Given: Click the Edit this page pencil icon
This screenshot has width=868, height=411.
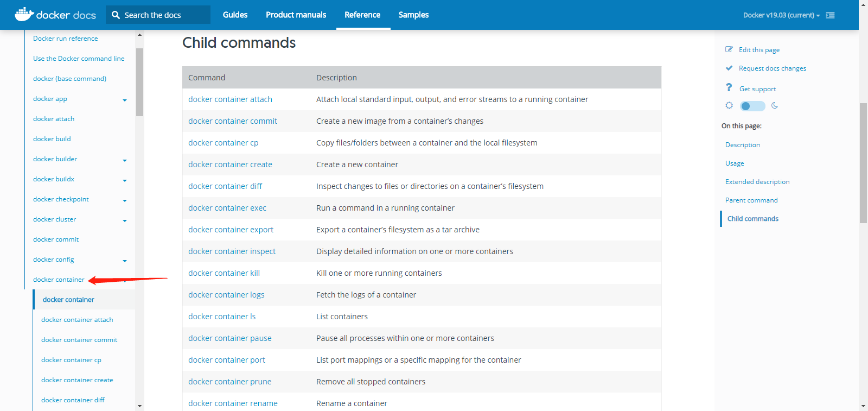Looking at the screenshot, I should click(x=729, y=49).
